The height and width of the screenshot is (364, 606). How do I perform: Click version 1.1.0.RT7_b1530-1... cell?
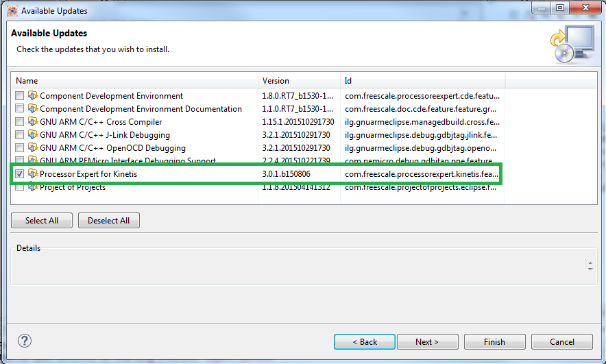click(298, 109)
